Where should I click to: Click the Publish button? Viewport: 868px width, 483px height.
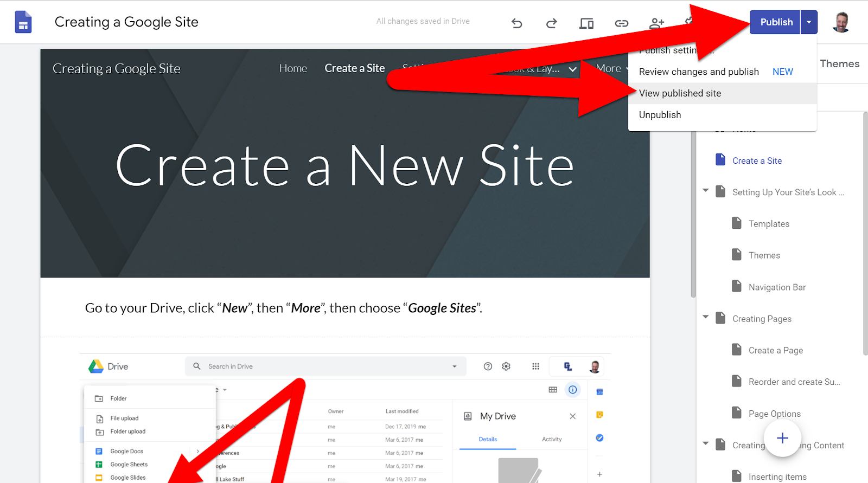tap(775, 22)
